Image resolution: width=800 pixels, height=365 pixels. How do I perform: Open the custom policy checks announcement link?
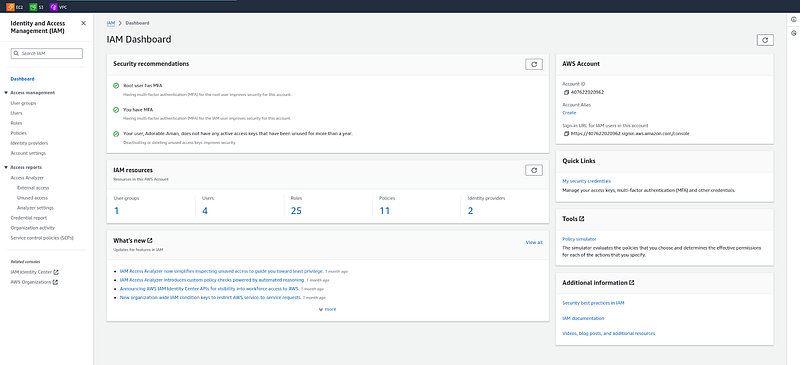pyautogui.click(x=212, y=280)
